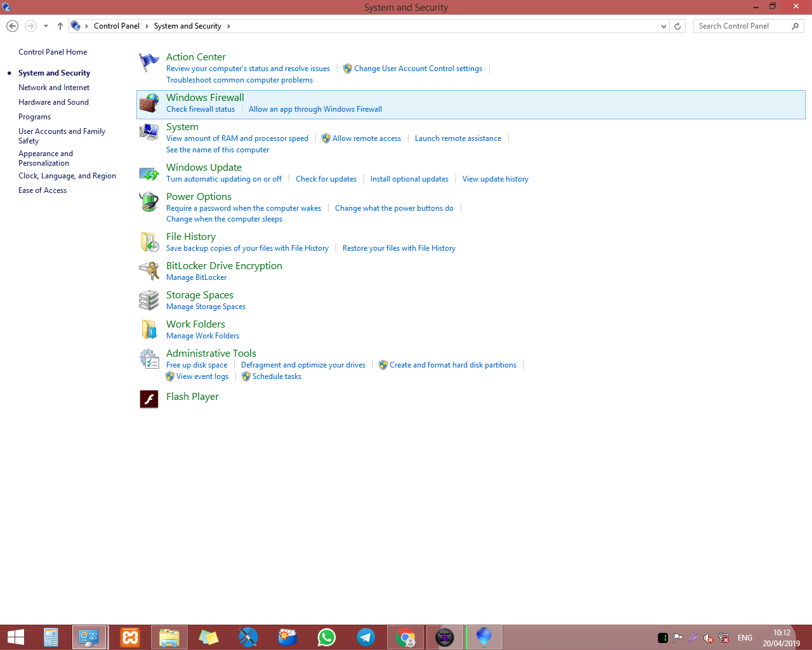Click Defragment and optimize your drives

coord(303,365)
